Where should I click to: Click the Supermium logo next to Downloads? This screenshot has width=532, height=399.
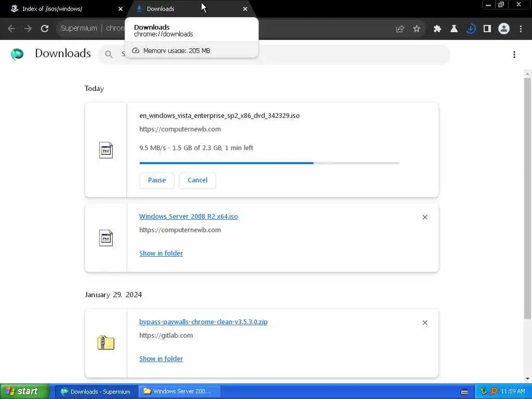(17, 54)
